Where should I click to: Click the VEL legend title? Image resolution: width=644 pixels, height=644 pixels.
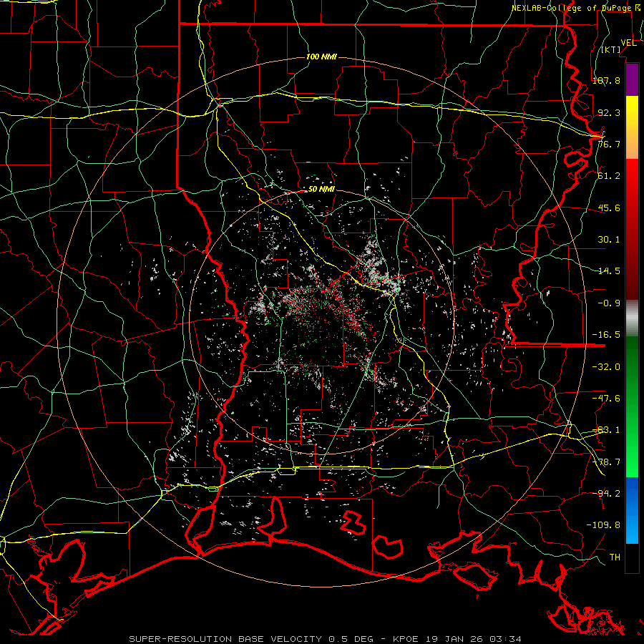629,43
